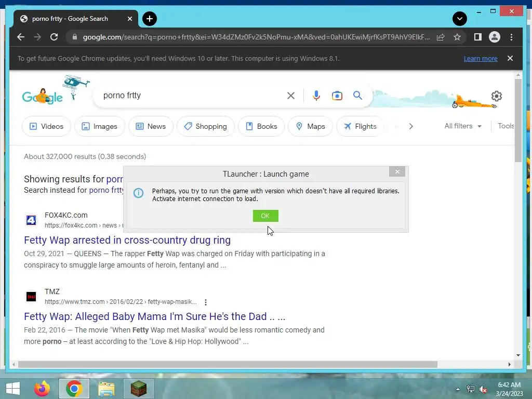This screenshot has width=532, height=399.
Task: Click OK in the TLauncher dialog
Action: (x=265, y=216)
